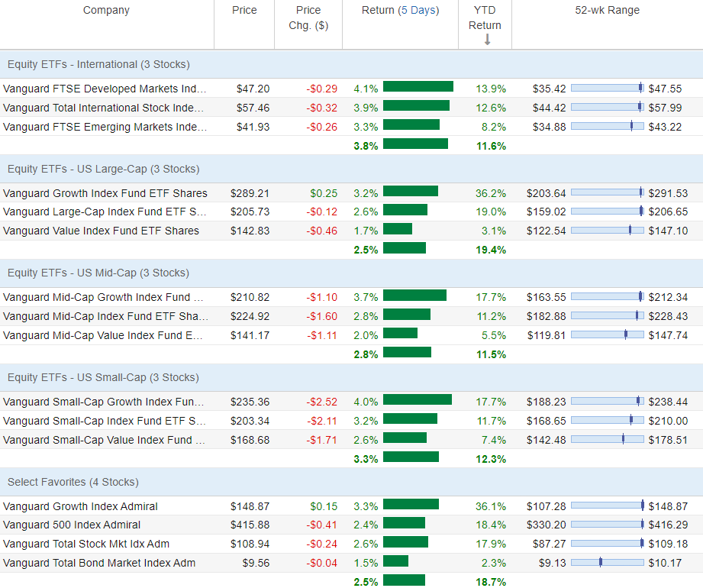Click the 36.1% YTD return value
The image size is (703, 588).
click(491, 506)
